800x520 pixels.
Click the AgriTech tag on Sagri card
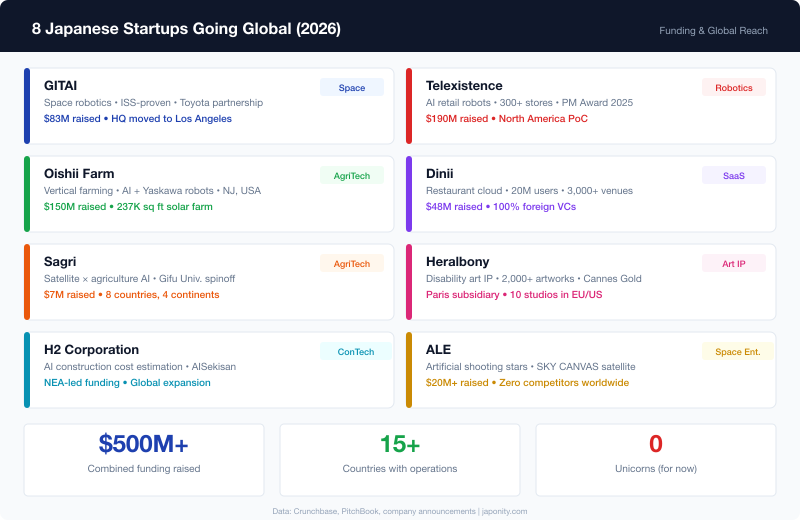[x=352, y=263]
